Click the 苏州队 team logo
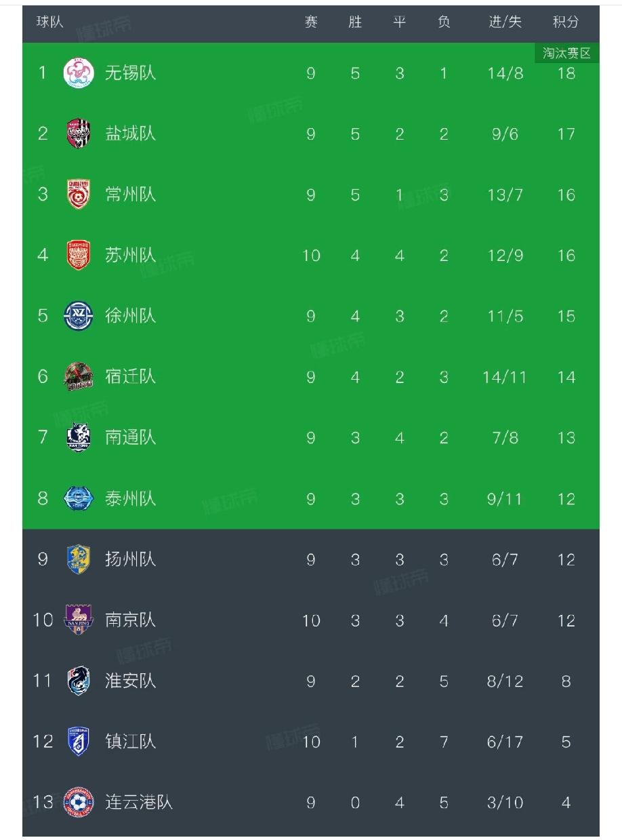 [79, 255]
